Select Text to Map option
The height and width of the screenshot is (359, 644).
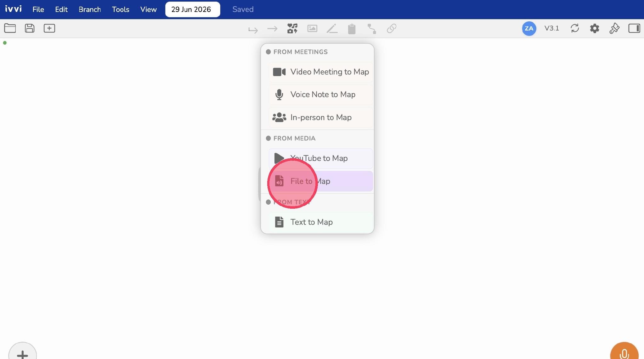(321, 222)
